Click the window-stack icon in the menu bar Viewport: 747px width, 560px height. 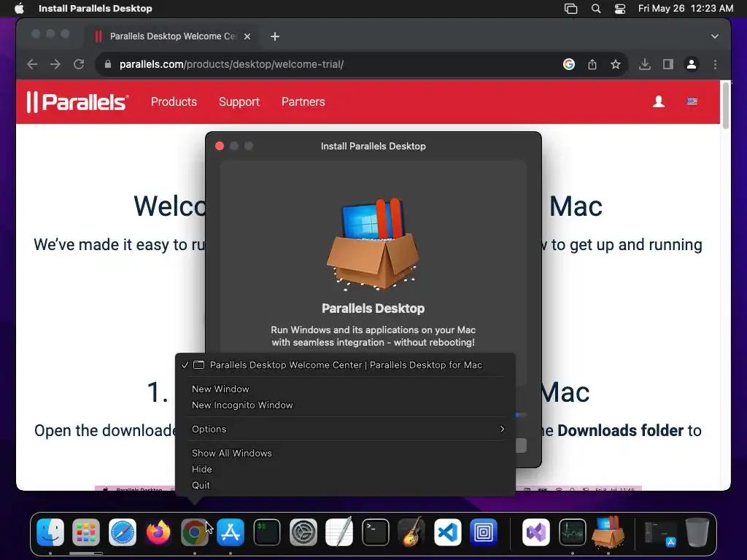[x=570, y=9]
